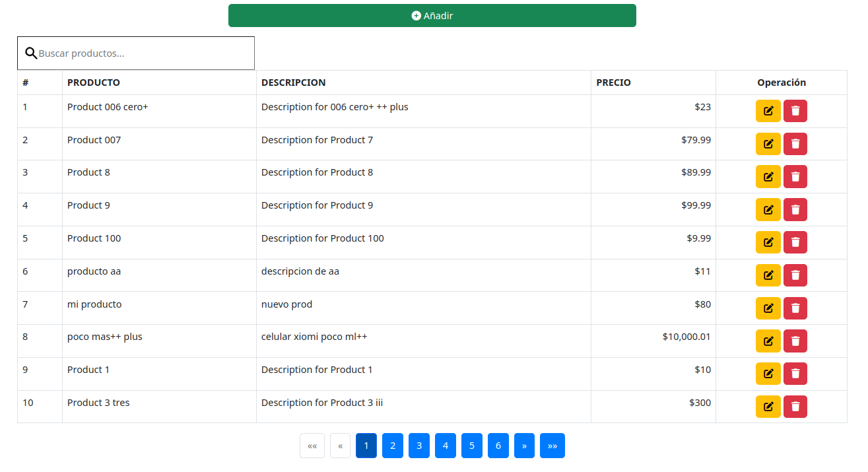Viewport: 868px width, 472px height.
Task: Open page 5 of products
Action: click(472, 446)
